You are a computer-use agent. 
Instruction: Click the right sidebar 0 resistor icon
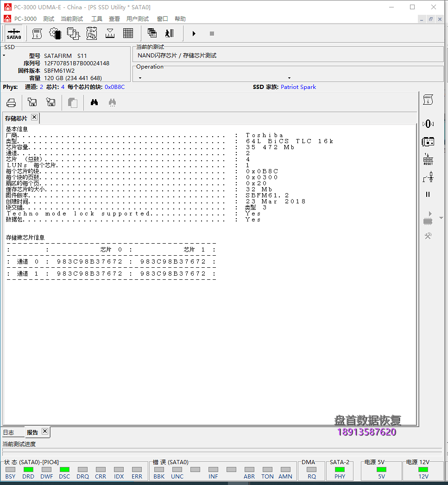(x=428, y=124)
